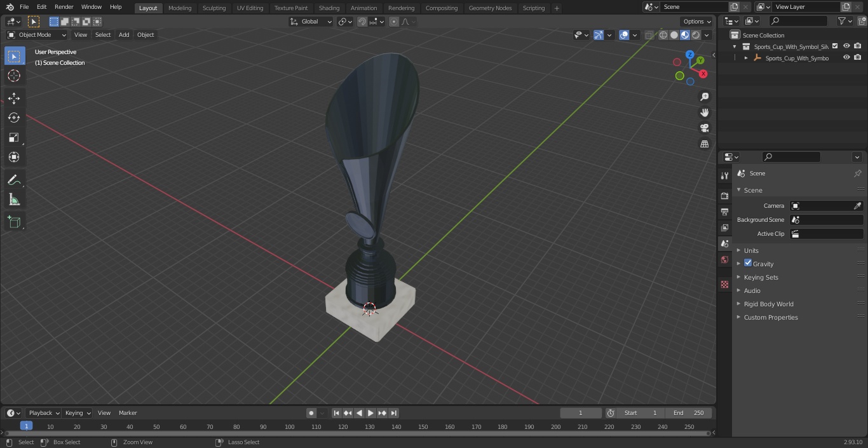
Task: Open the outliner filter dropdown
Action: [845, 21]
